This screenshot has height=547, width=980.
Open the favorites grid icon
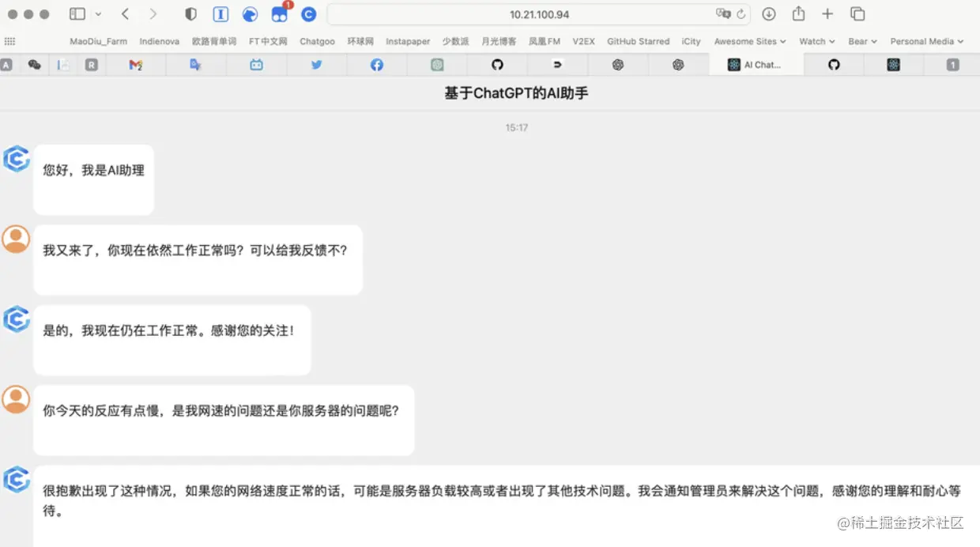tap(9, 41)
